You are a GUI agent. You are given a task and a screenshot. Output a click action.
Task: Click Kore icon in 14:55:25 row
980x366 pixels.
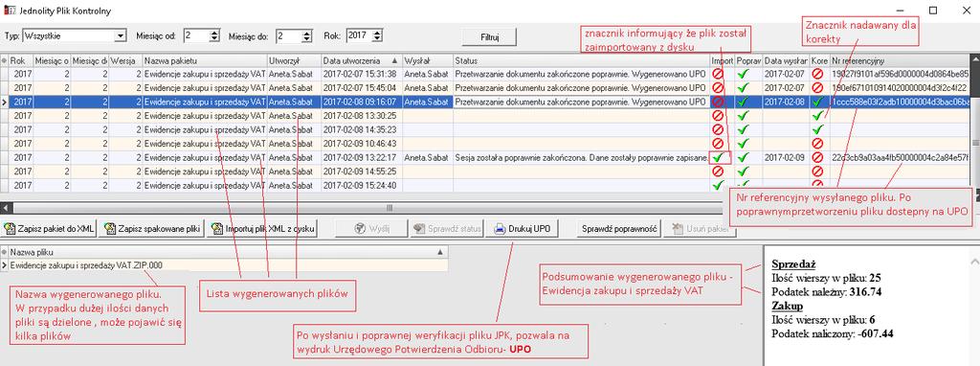click(x=817, y=172)
